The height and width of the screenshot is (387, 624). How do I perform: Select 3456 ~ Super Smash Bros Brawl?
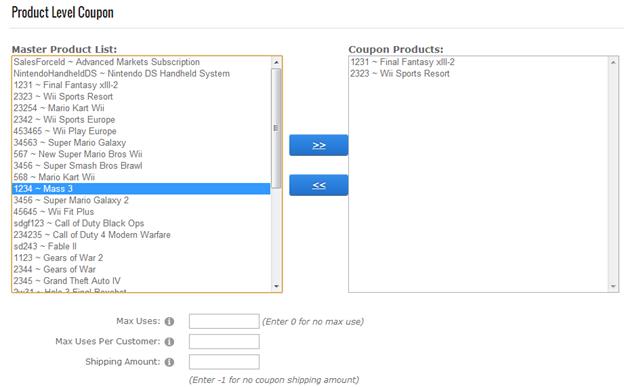(x=141, y=166)
